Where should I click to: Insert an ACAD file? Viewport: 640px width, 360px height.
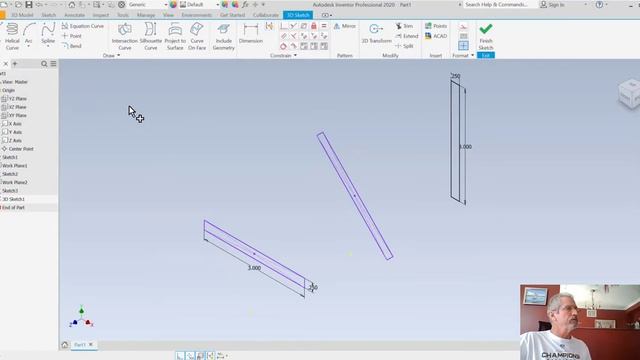coord(436,36)
